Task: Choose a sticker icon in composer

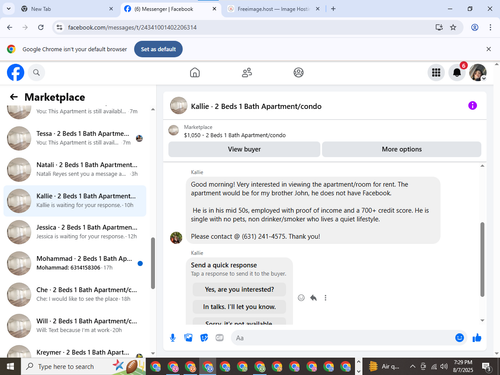Action: [x=204, y=338]
